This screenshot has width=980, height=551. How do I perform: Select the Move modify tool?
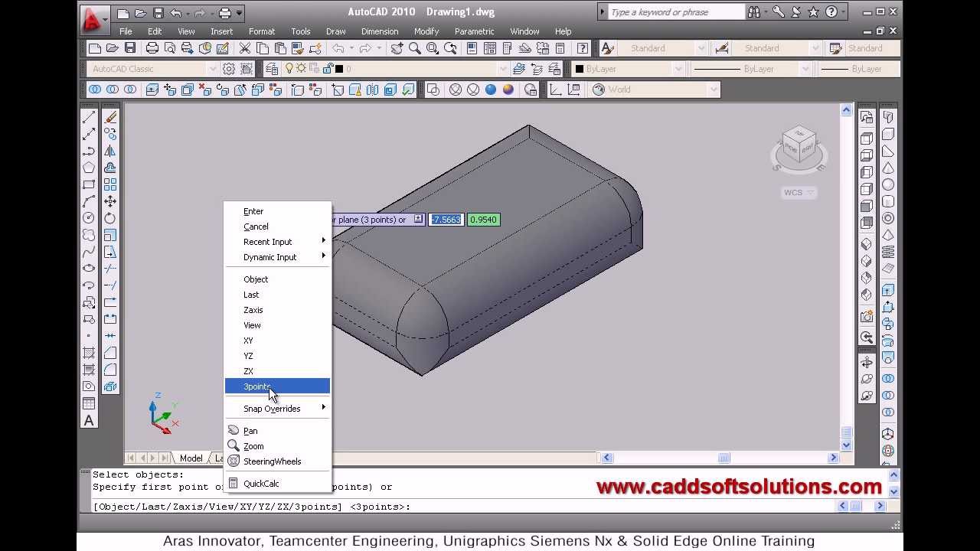[x=110, y=201]
